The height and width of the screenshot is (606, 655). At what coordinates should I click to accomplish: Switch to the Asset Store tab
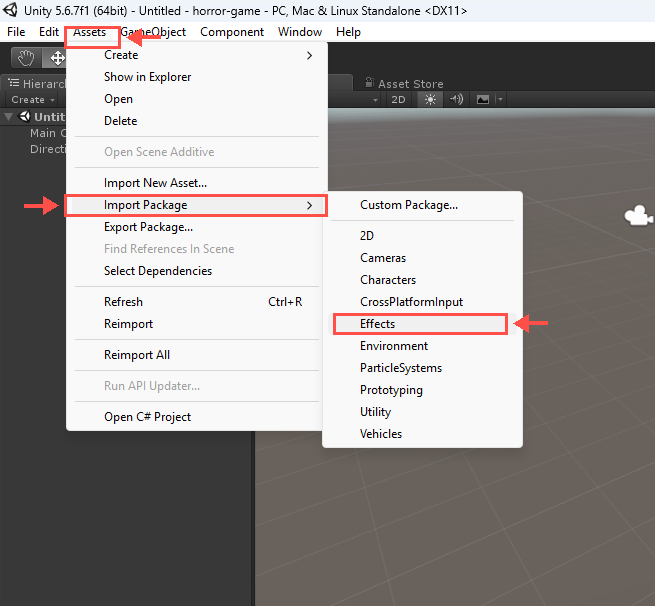click(x=404, y=84)
